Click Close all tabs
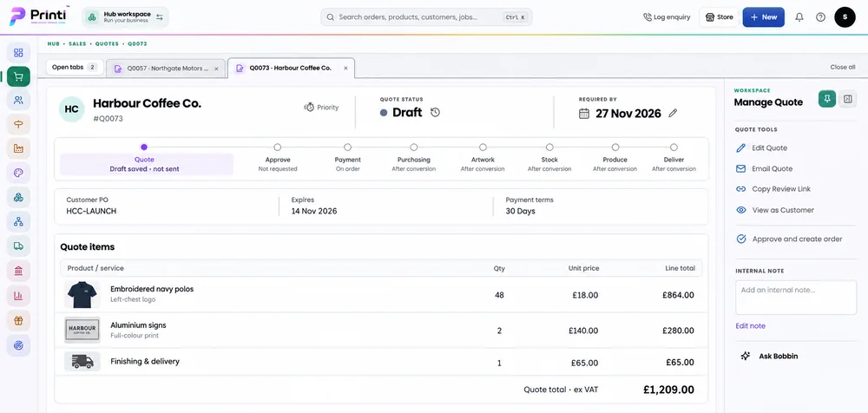Viewport: 868px width, 413px height. [843, 67]
